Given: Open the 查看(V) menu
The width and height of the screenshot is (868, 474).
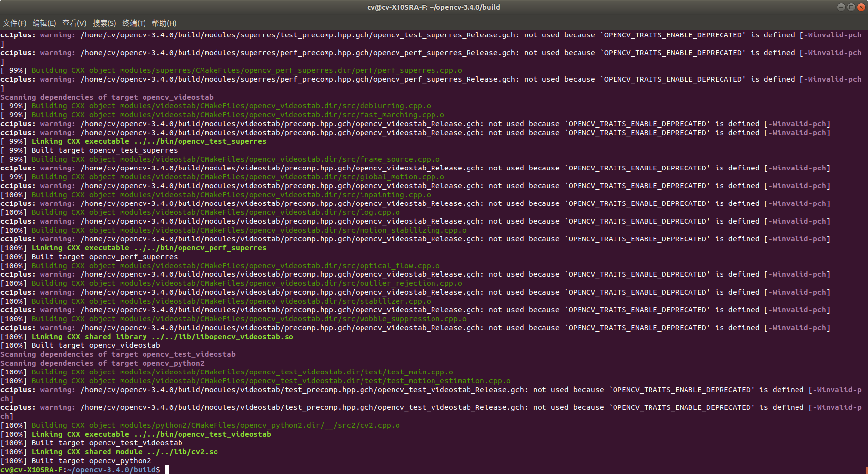Looking at the screenshot, I should pos(74,23).
